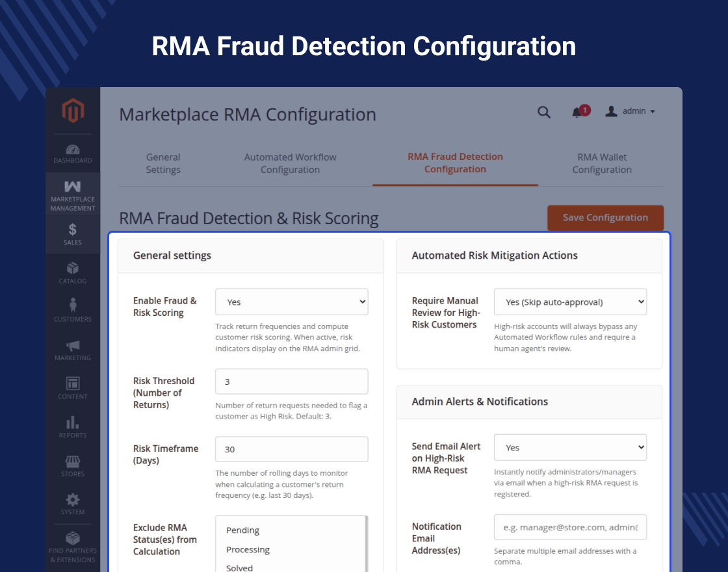Viewport: 728px width, 572px height.
Task: Click the Notification Email Address(es) field
Action: coord(570,527)
